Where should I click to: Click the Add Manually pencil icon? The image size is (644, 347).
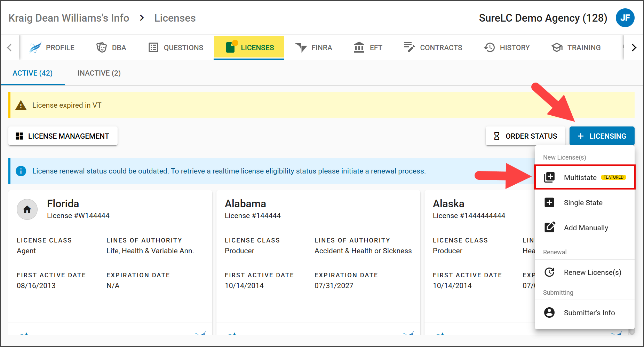550,227
